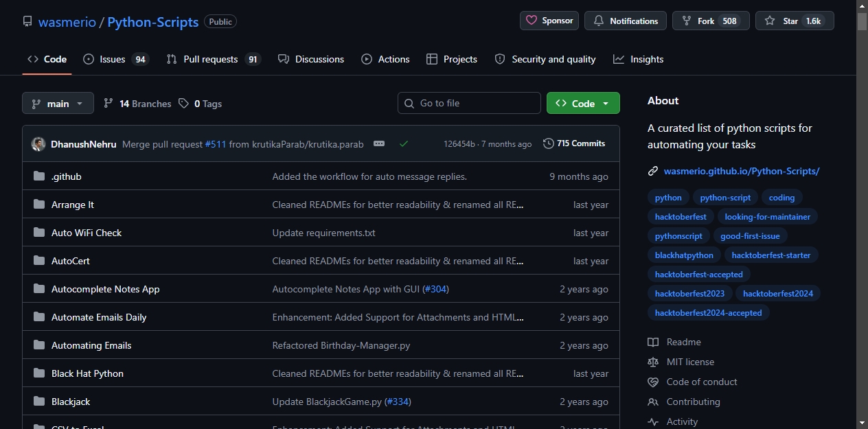Click the folder icon beside .github
Image resolution: width=868 pixels, height=429 pixels.
(x=39, y=176)
